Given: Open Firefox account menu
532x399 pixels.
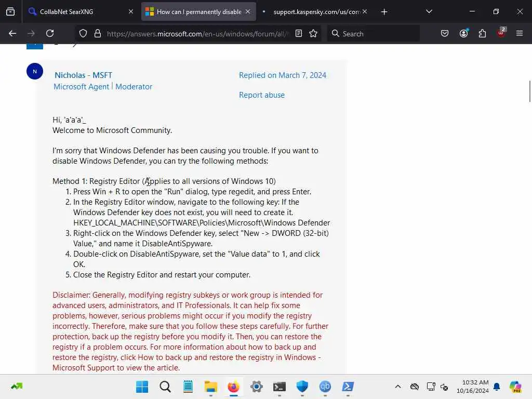Looking at the screenshot, I should click(x=463, y=33).
